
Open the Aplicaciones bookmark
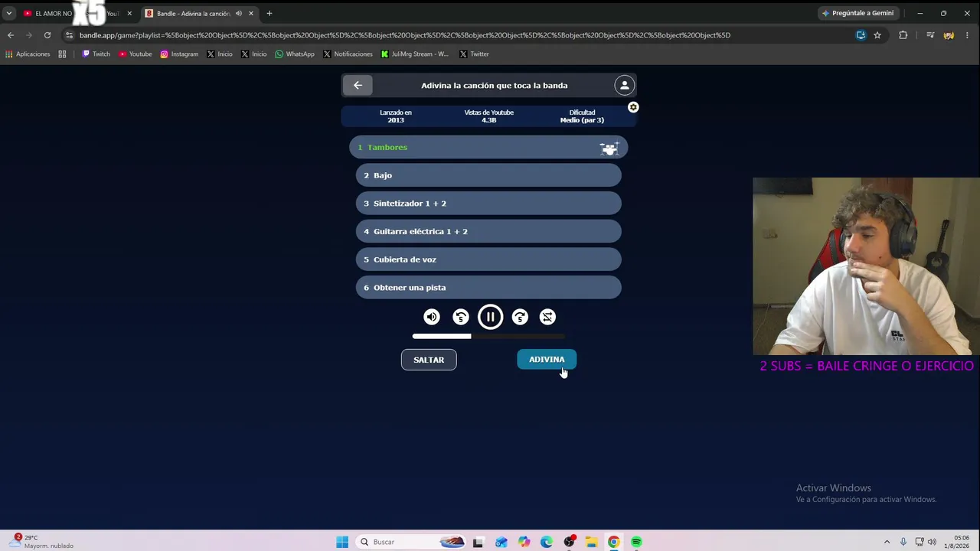click(x=28, y=54)
